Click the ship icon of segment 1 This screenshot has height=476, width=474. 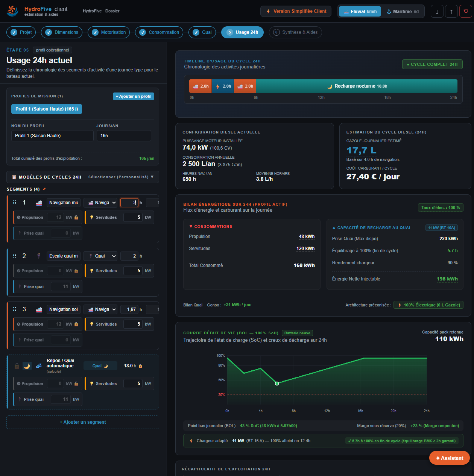pos(39,203)
